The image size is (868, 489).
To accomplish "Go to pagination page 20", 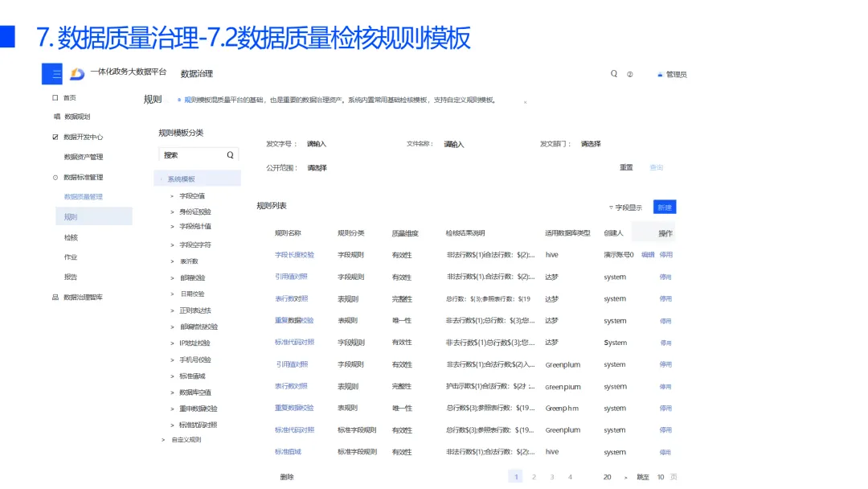I will [x=608, y=477].
